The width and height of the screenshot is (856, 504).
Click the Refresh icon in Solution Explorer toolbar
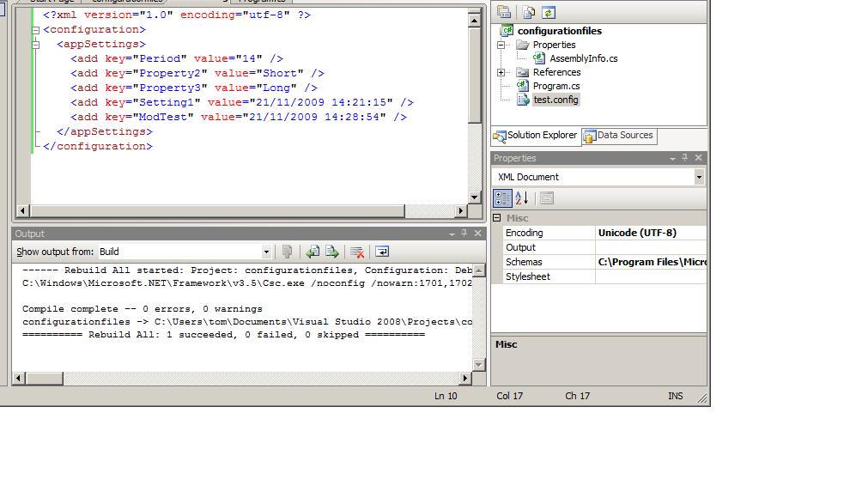(548, 12)
